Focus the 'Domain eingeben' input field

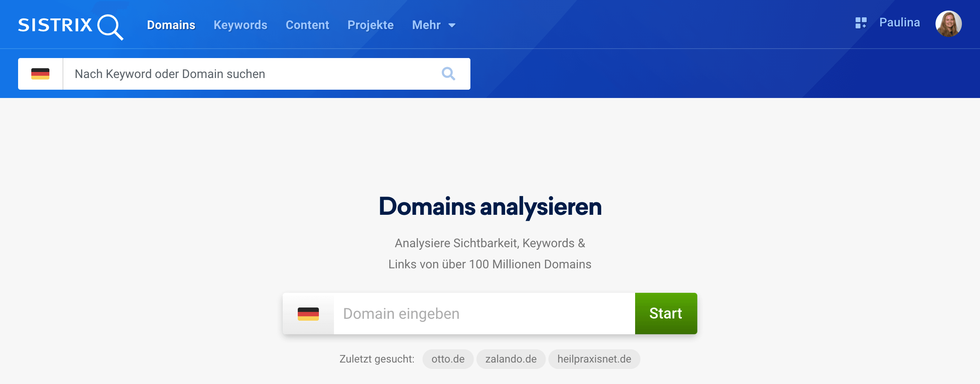tap(484, 314)
